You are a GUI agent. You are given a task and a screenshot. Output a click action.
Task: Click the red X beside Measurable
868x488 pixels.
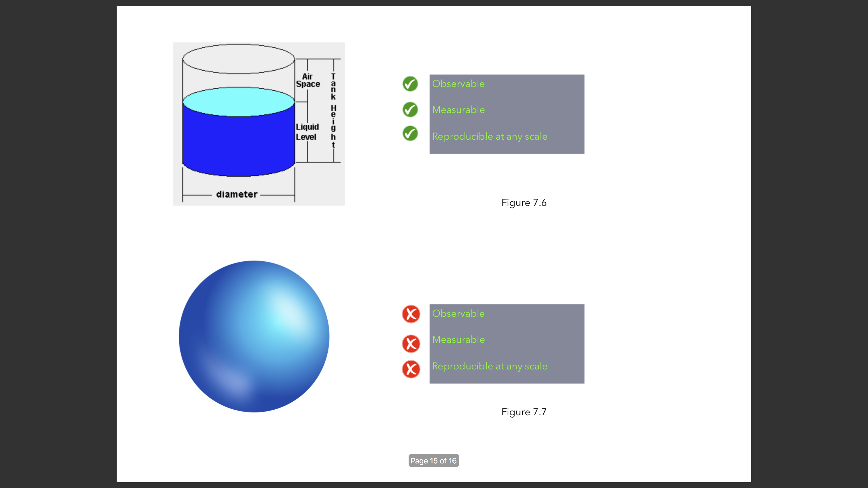pyautogui.click(x=411, y=344)
